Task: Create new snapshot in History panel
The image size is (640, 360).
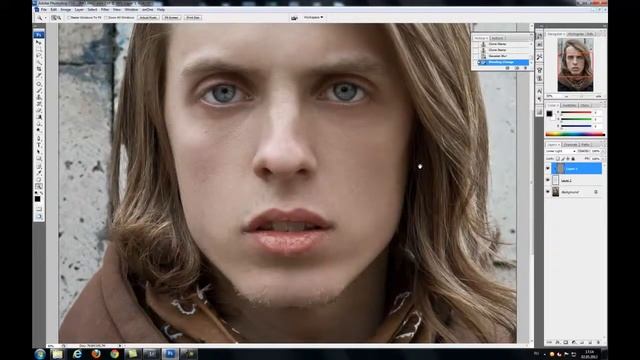Action: pos(517,68)
